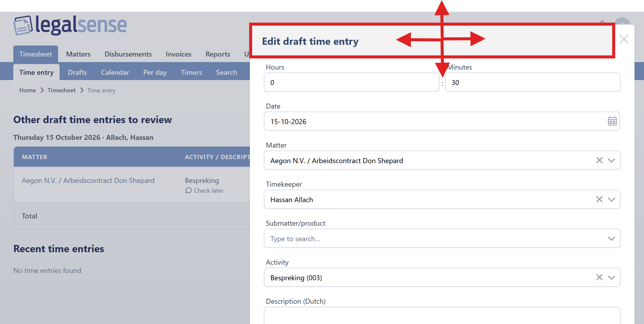Expand the Matter dropdown
Viewport: 644px width, 324px height.
pyautogui.click(x=611, y=160)
